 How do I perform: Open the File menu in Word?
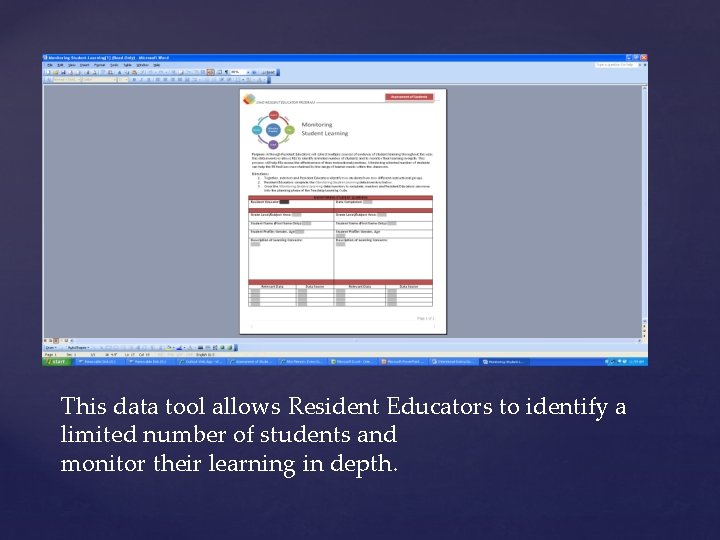(x=50, y=65)
